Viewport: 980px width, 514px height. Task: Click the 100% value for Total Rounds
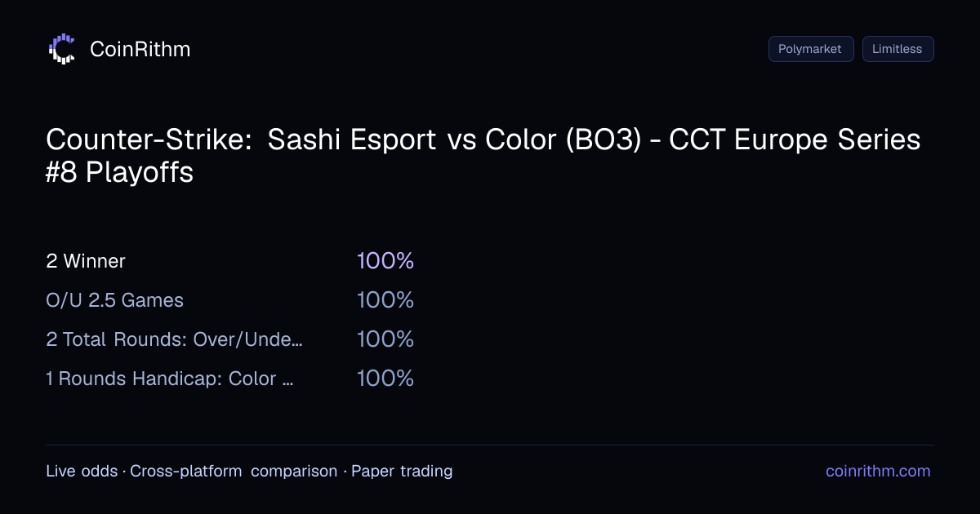click(385, 339)
